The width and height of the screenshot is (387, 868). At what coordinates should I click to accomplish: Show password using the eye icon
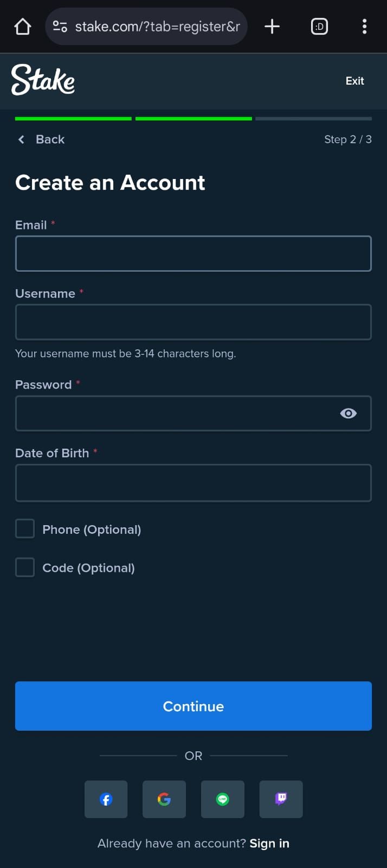(348, 413)
